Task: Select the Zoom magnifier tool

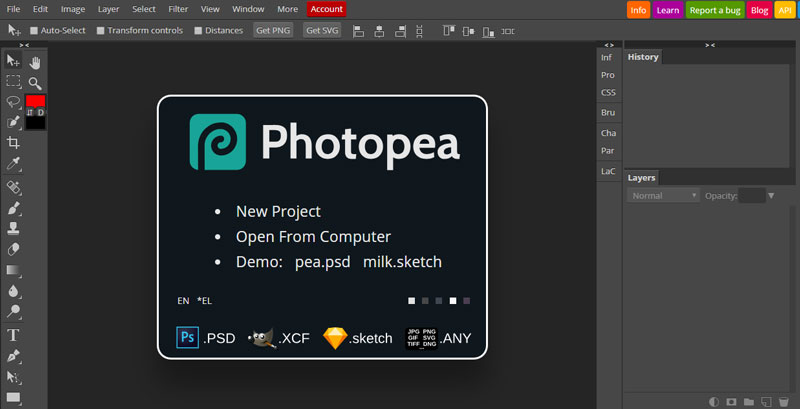Action: point(35,84)
